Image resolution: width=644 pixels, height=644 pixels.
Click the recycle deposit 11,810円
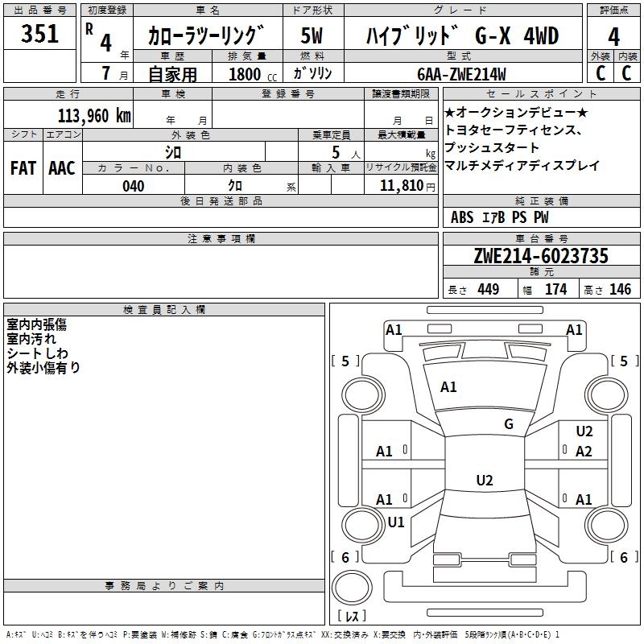pos(407,186)
